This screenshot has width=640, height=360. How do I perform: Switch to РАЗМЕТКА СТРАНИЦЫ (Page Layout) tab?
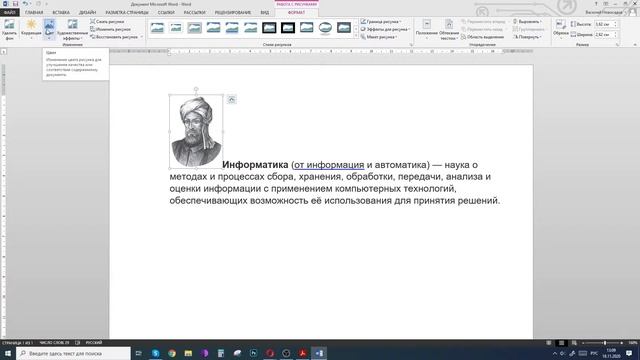pyautogui.click(x=127, y=13)
